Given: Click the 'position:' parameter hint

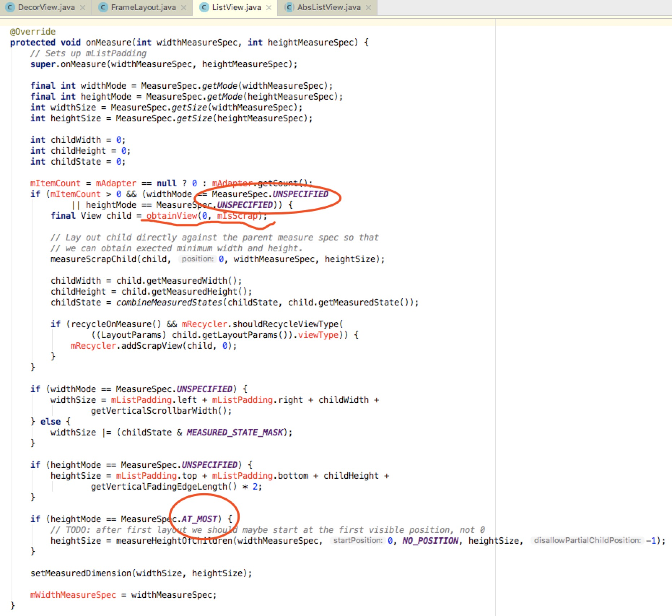Looking at the screenshot, I should click(197, 259).
